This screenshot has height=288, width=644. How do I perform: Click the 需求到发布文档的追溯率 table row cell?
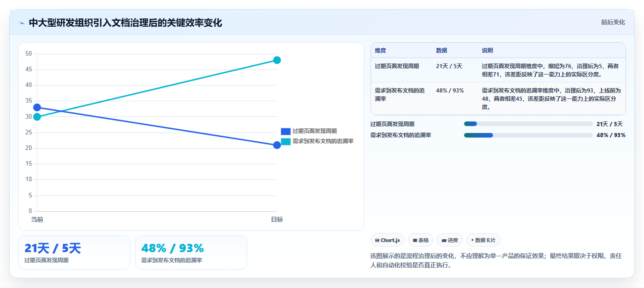point(401,98)
